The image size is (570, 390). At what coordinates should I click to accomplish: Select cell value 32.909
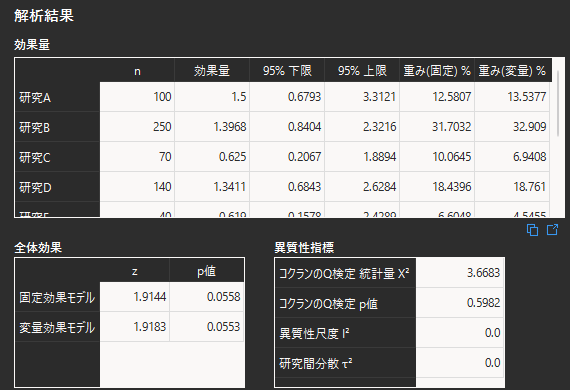[512, 127]
